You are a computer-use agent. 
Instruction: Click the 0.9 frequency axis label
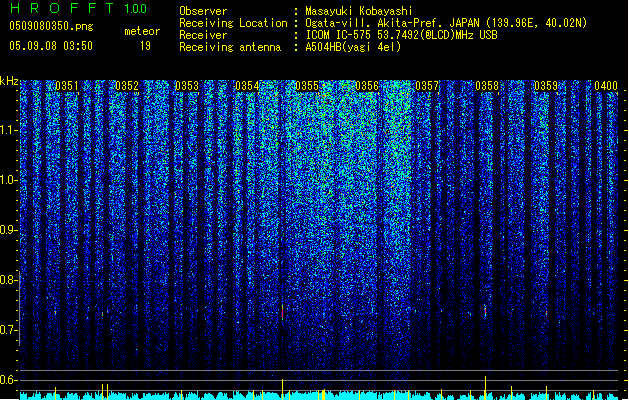[8, 230]
